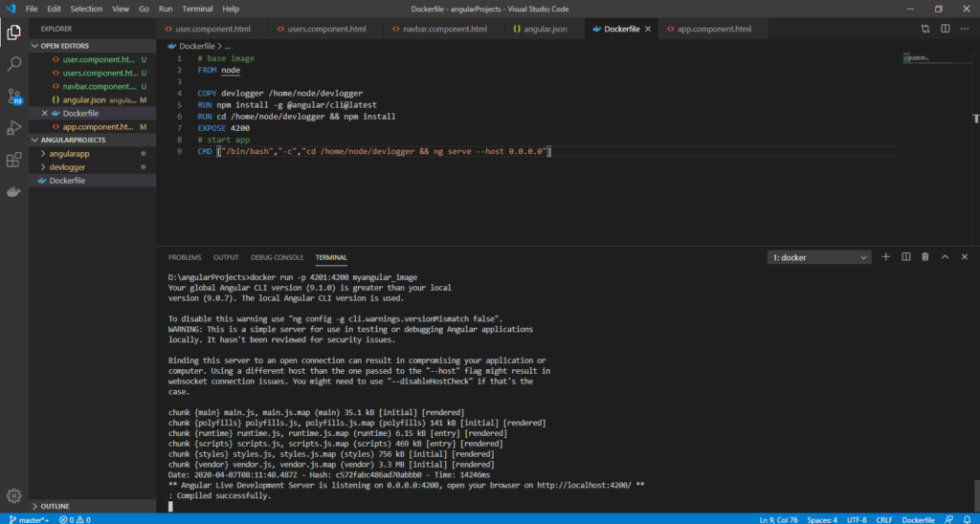
Task: Close the terminal panel
Action: point(965,257)
